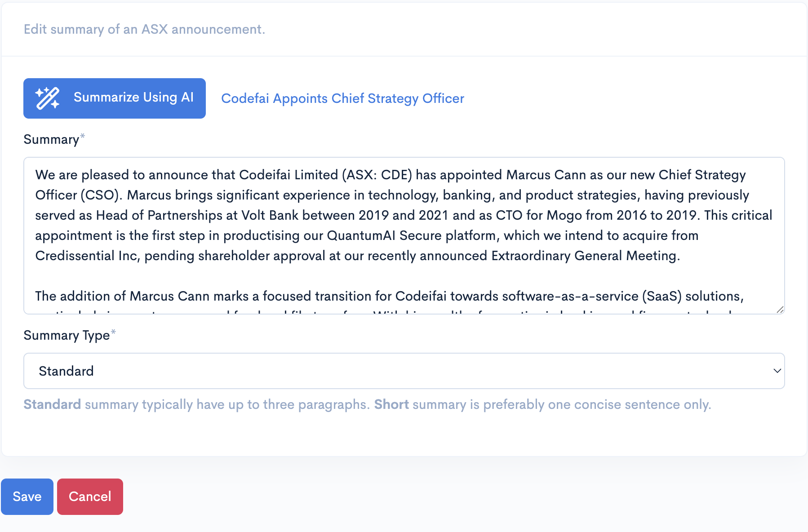Save the edited summary
The width and height of the screenshot is (808, 532).
tap(27, 497)
